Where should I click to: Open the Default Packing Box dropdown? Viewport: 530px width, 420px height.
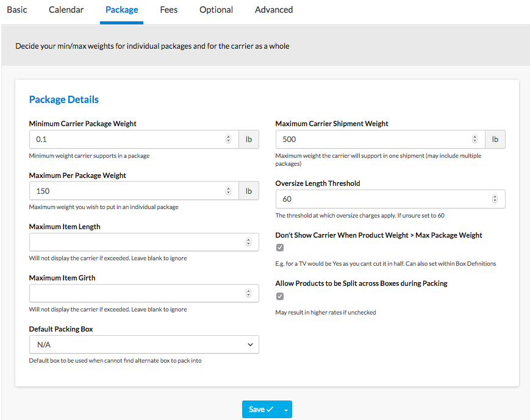(x=144, y=344)
